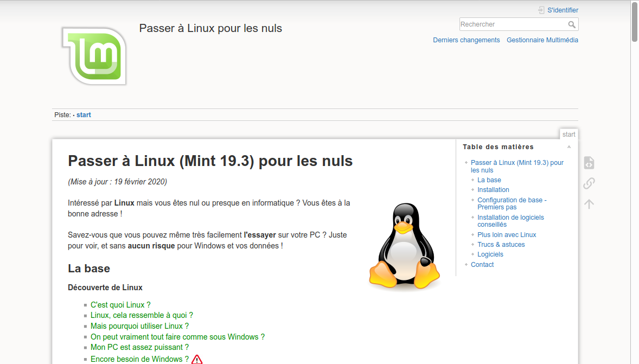
Task: Open Linux, cela ressemble à quoi ?
Action: pos(142,315)
